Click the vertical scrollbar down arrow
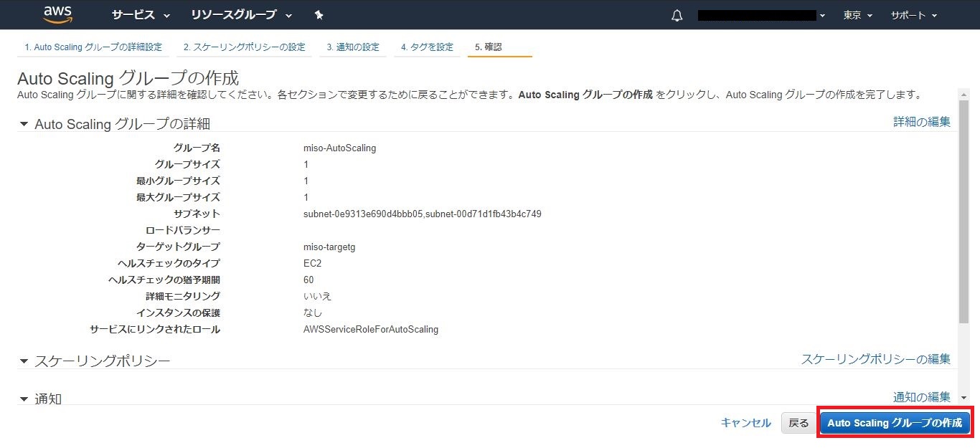This screenshot has height=448, width=980. coord(963,398)
